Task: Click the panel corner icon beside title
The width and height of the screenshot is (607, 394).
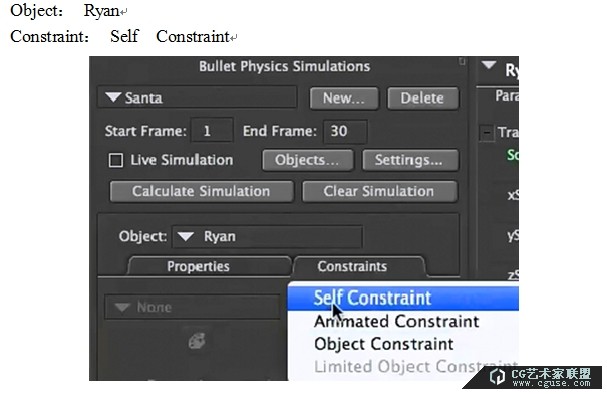Action: (462, 62)
